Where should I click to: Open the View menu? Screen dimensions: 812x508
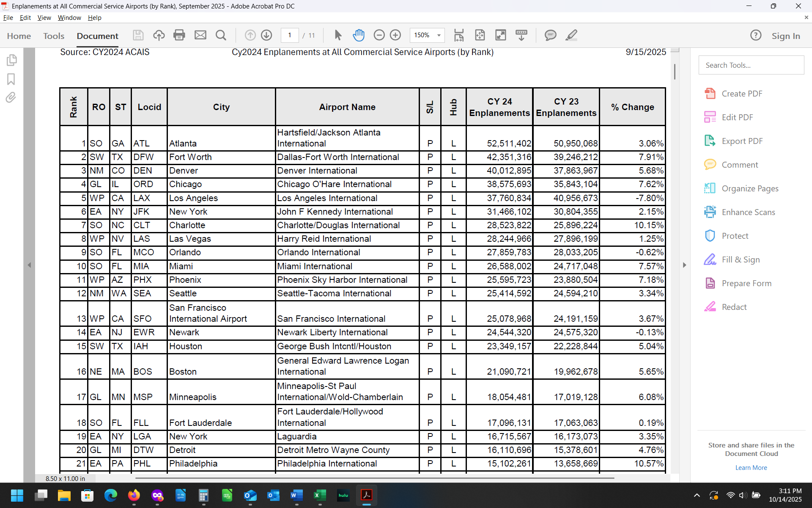click(x=44, y=18)
